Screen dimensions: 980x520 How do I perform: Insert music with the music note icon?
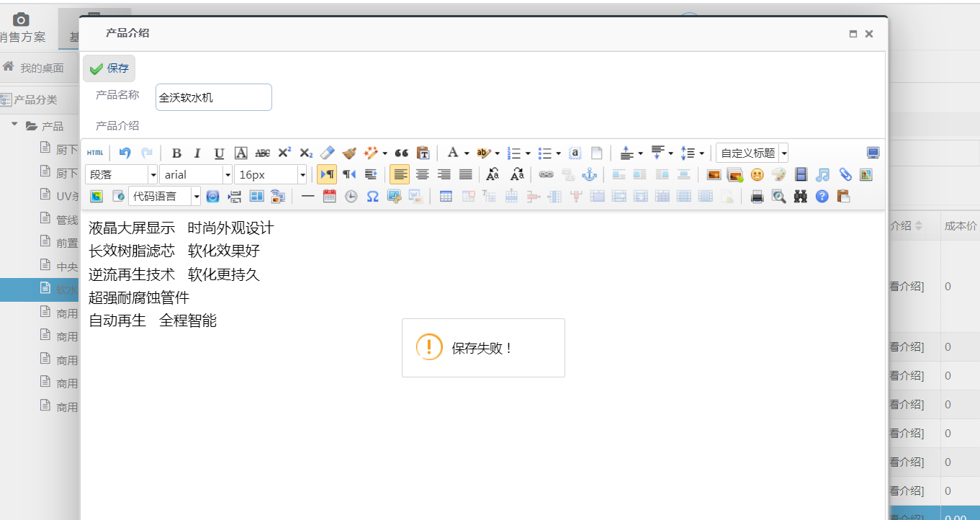coord(822,174)
